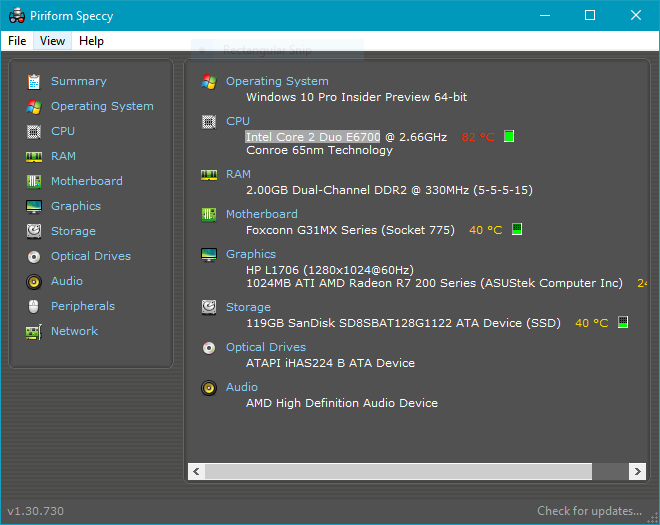660x525 pixels.
Task: Click the horizontal scrollbar thumb
Action: tap(398, 472)
